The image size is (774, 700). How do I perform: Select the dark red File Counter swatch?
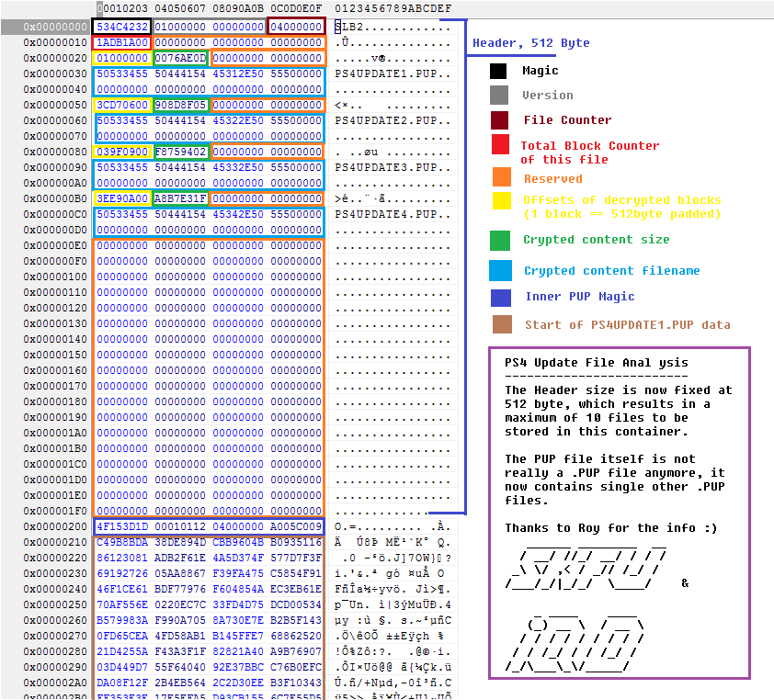click(x=498, y=119)
